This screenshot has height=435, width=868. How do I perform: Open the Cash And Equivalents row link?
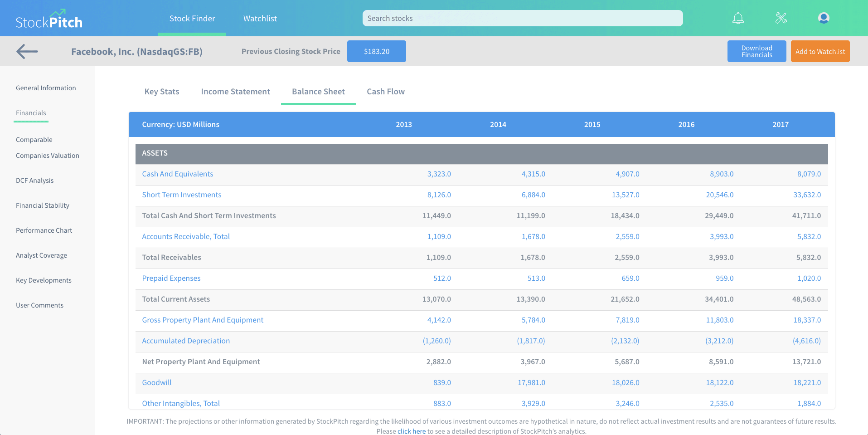tap(177, 174)
